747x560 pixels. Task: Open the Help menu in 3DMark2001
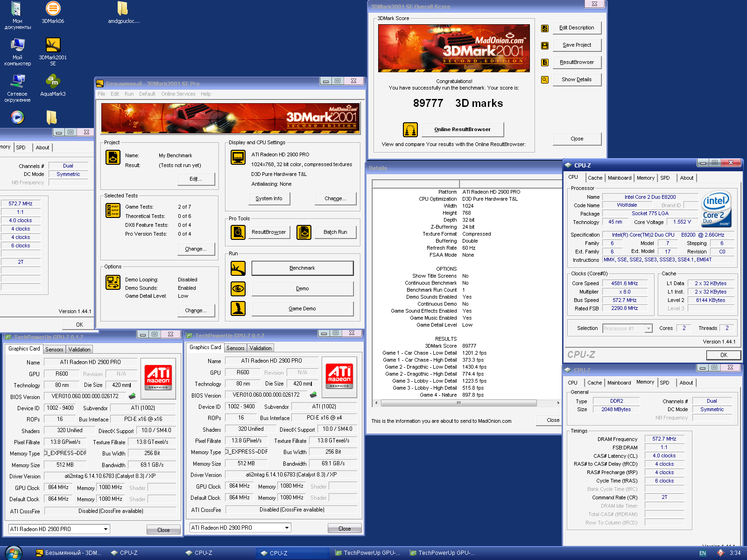[x=206, y=94]
